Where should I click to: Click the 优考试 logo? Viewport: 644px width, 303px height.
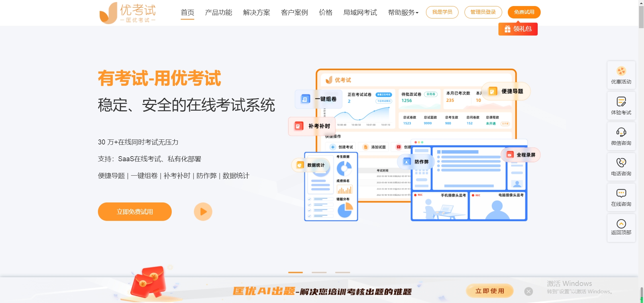(x=128, y=13)
